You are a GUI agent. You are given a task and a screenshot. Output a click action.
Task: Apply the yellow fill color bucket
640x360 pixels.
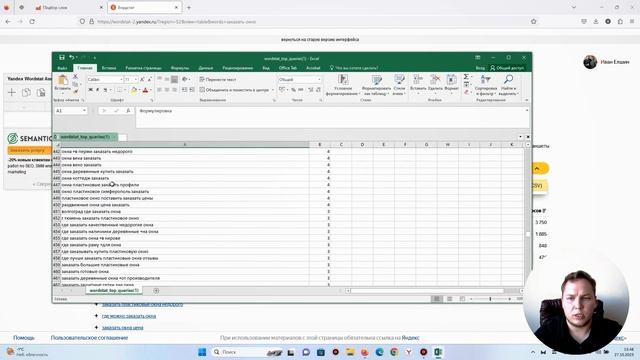(133, 90)
